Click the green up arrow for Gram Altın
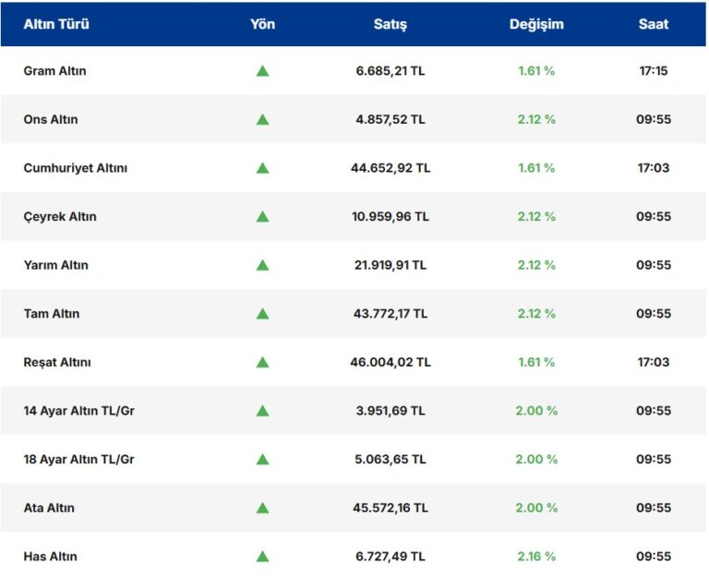 262,71
